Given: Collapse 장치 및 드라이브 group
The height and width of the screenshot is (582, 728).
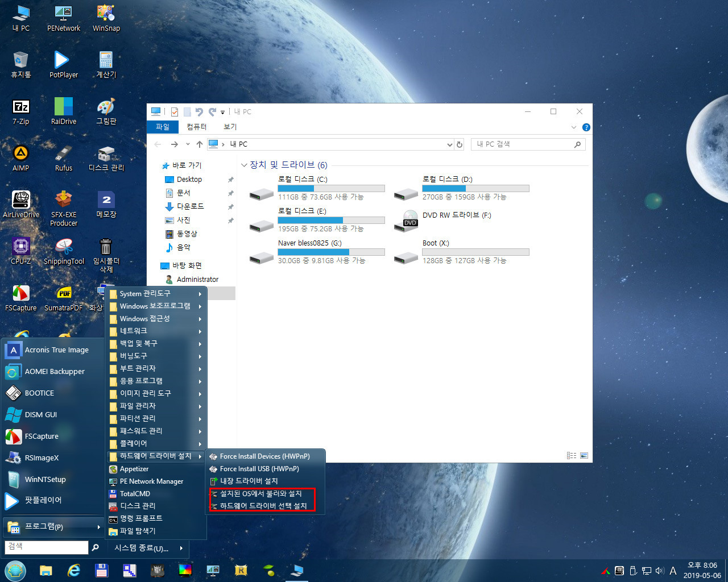Looking at the screenshot, I should (245, 165).
